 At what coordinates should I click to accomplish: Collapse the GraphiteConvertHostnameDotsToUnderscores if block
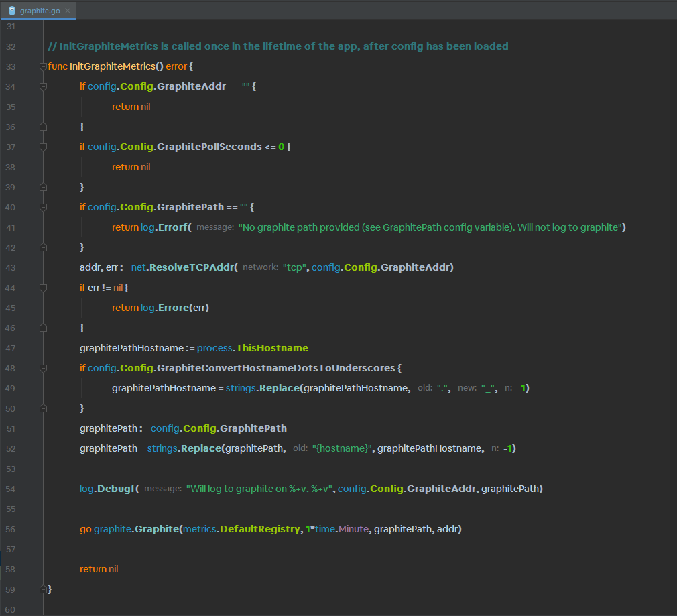tap(44, 368)
